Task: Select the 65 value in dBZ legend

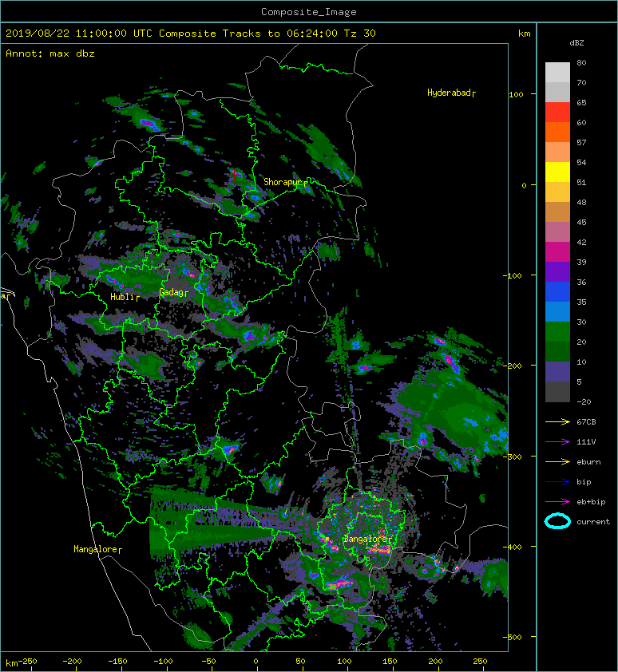Action: coord(581,102)
